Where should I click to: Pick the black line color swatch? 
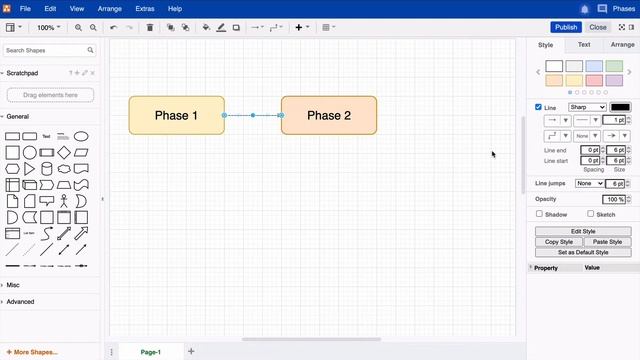[620, 107]
